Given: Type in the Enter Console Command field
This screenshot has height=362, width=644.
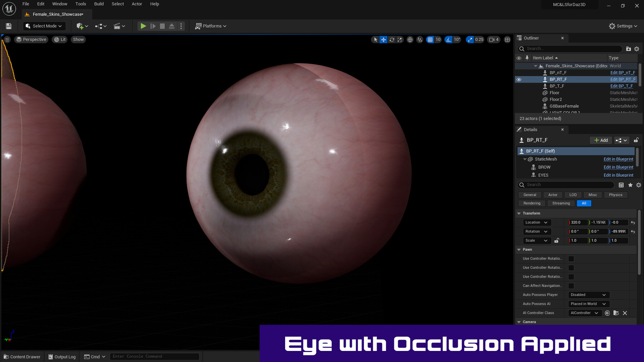Looking at the screenshot, I should click(155, 356).
